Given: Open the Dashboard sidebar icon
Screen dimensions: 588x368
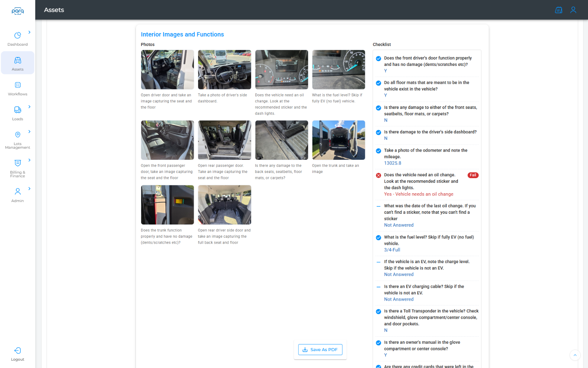Looking at the screenshot, I should [x=18, y=35].
